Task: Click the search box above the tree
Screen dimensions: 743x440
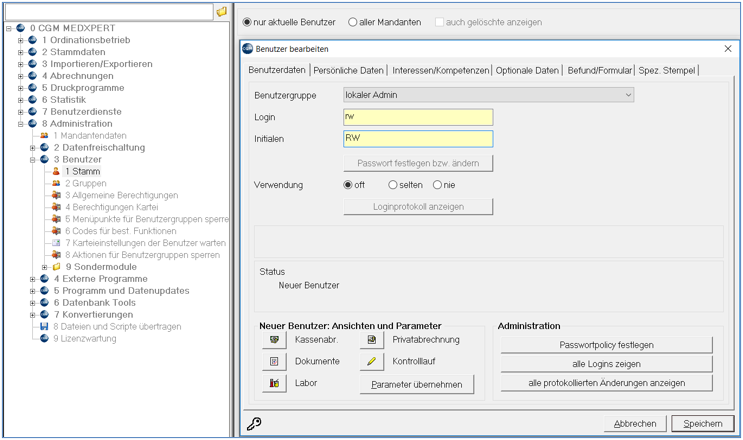Action: (109, 11)
